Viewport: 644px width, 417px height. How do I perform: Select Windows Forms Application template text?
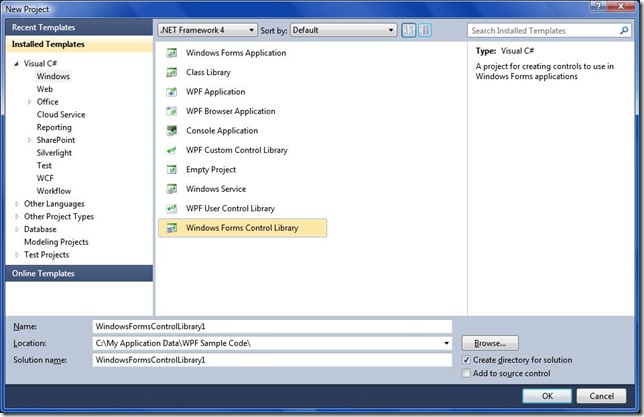(x=236, y=53)
